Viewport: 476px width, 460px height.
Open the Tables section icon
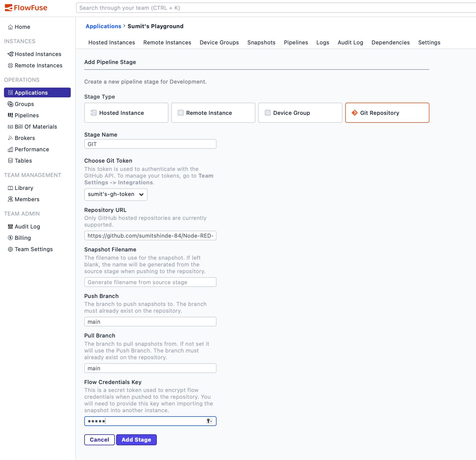[x=10, y=160]
